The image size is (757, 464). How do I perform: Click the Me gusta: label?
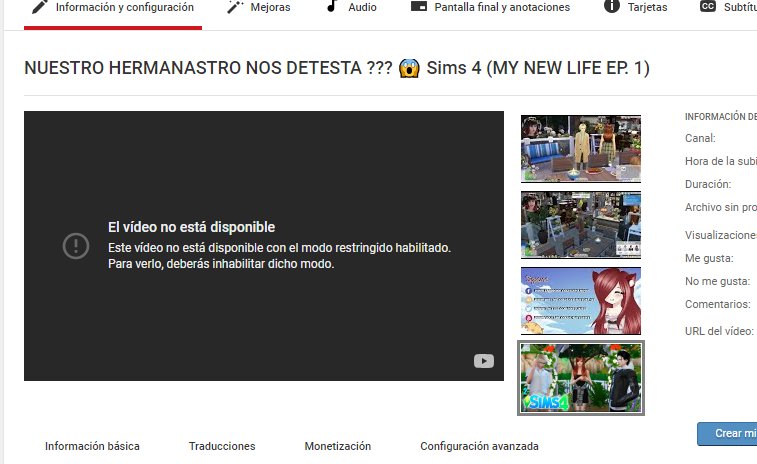point(709,258)
